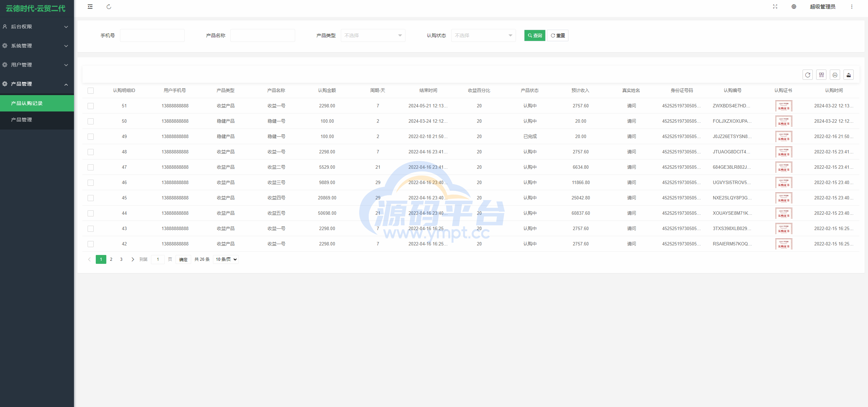
Task: Expand the 系统管理 sidebar menu
Action: click(x=37, y=46)
